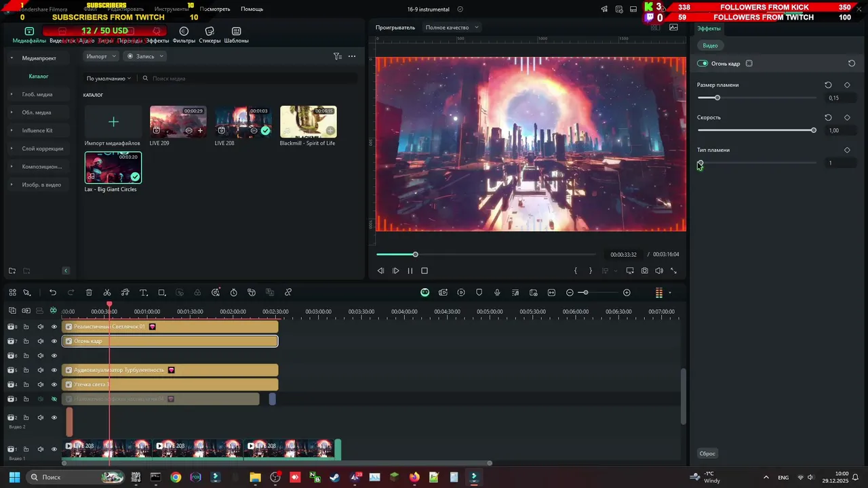Expand the Слой коррекции section
Image resolution: width=868 pixels, height=488 pixels.
12,148
